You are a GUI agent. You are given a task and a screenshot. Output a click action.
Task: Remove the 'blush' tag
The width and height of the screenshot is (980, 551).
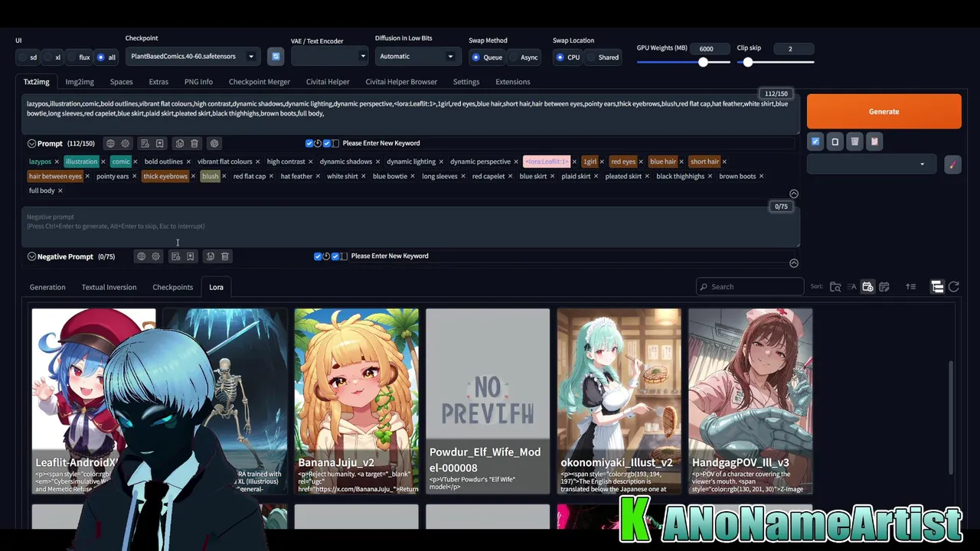tap(224, 176)
